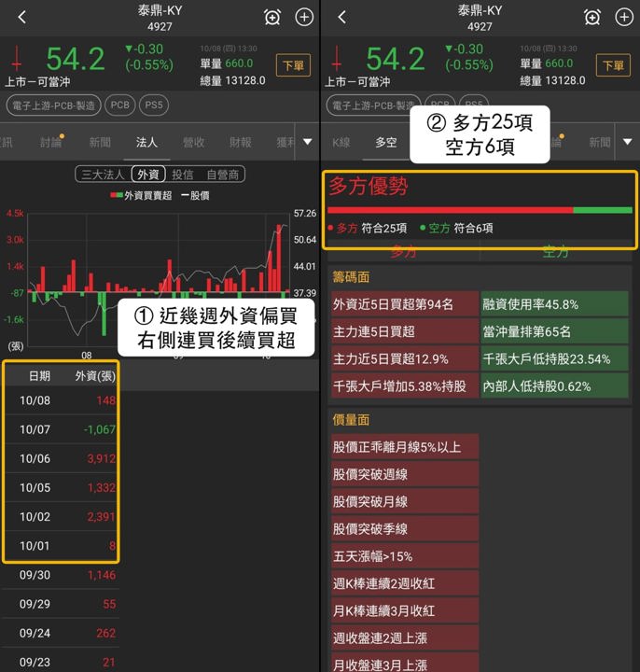
Task: Click the 籌碼面 section header
Action: (x=352, y=277)
